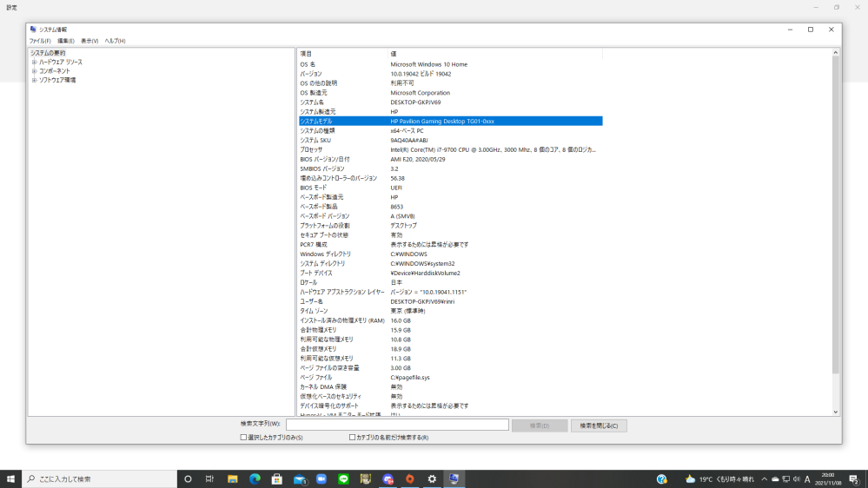Select Windows ディレクトリ row

pos(450,254)
